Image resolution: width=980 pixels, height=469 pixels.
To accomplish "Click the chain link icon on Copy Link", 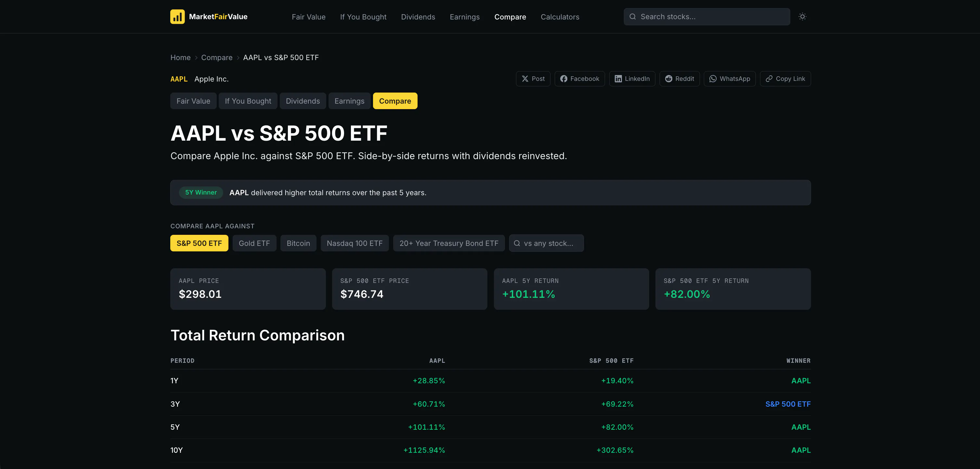I will [769, 79].
